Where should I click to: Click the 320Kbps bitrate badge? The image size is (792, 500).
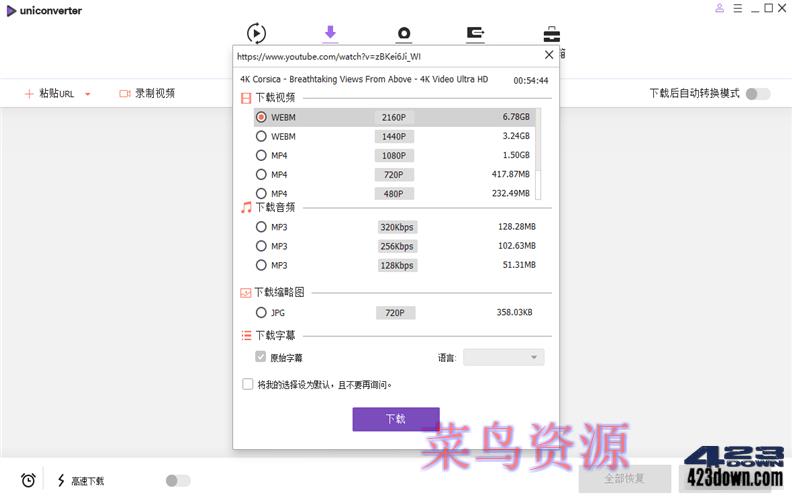(x=397, y=227)
